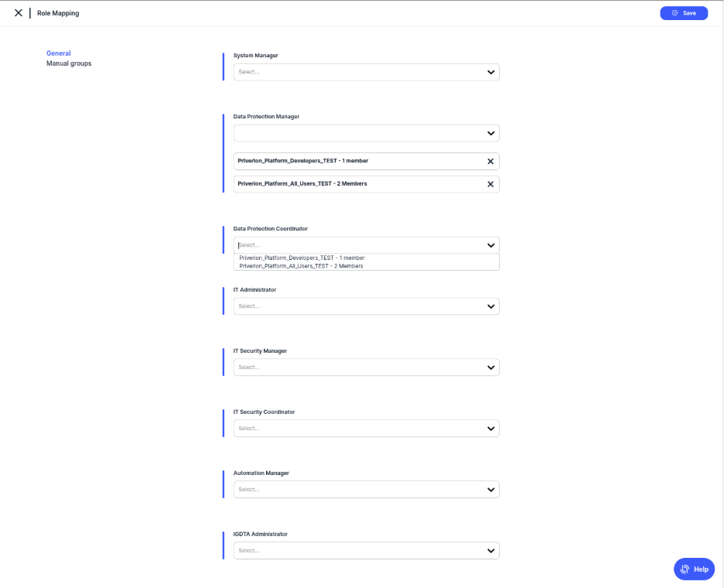Screen dimensions: 724x588
Task: Select the General section tab
Action: [x=59, y=53]
